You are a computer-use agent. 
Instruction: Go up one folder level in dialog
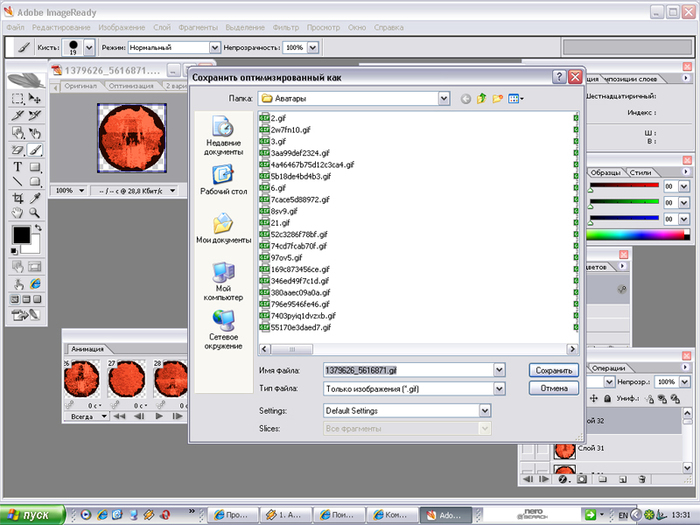[x=481, y=99]
